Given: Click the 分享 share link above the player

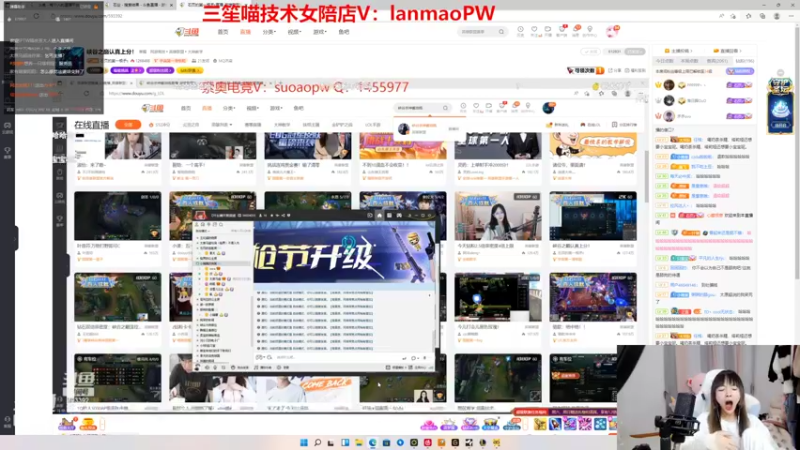Looking at the screenshot, I should (615, 70).
